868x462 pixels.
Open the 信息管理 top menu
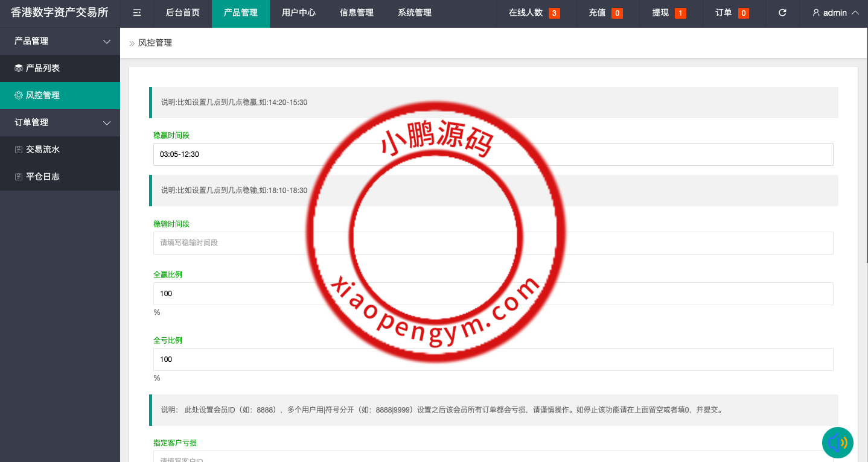(357, 13)
